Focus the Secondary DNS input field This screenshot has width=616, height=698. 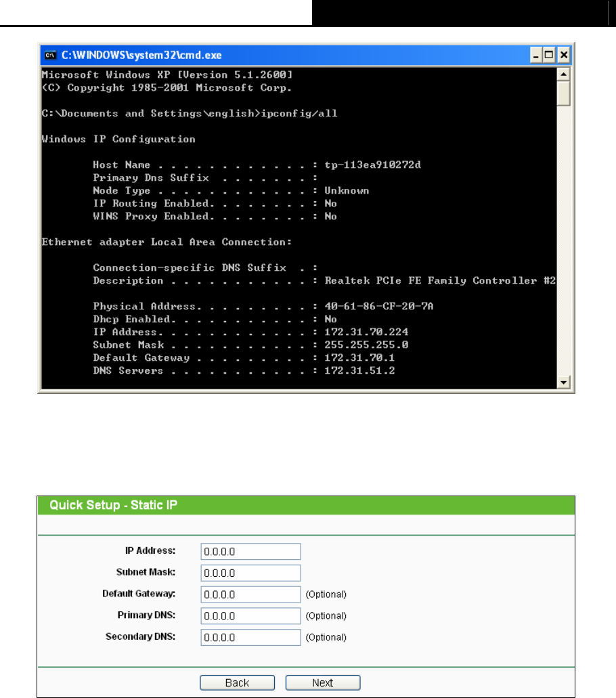(250, 637)
